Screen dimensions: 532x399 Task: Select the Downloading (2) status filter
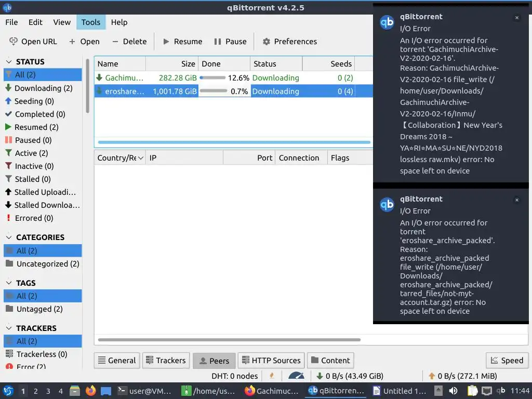(43, 88)
